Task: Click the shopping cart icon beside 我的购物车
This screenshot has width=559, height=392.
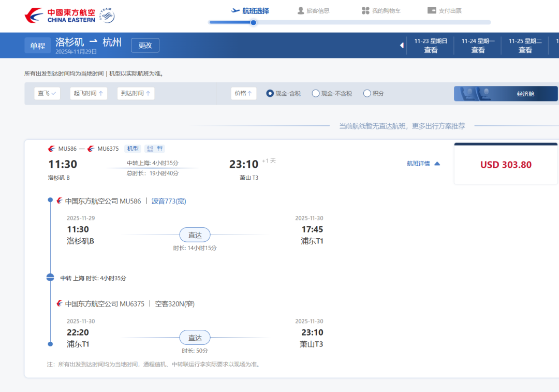Action: tap(365, 10)
